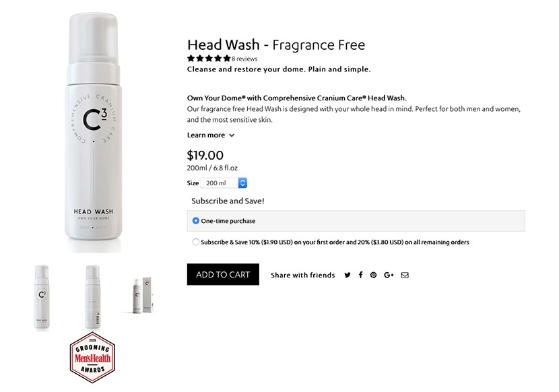Image resolution: width=559 pixels, height=392 pixels.
Task: Open the 200 ml size dropdown
Action: click(224, 183)
